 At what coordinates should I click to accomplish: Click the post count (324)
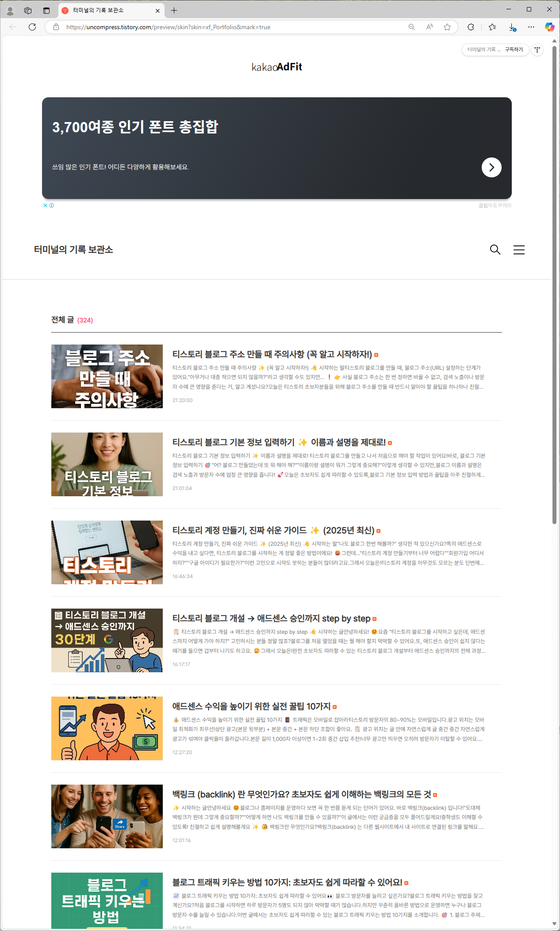[x=85, y=320]
